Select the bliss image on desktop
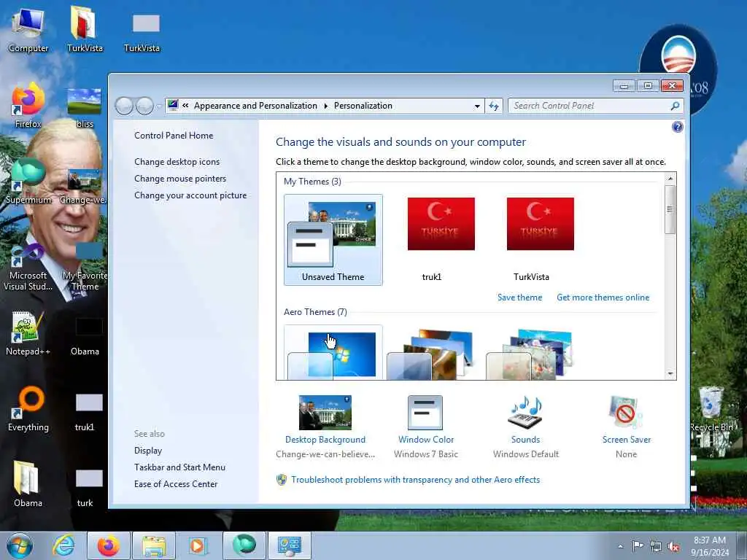 [x=85, y=108]
